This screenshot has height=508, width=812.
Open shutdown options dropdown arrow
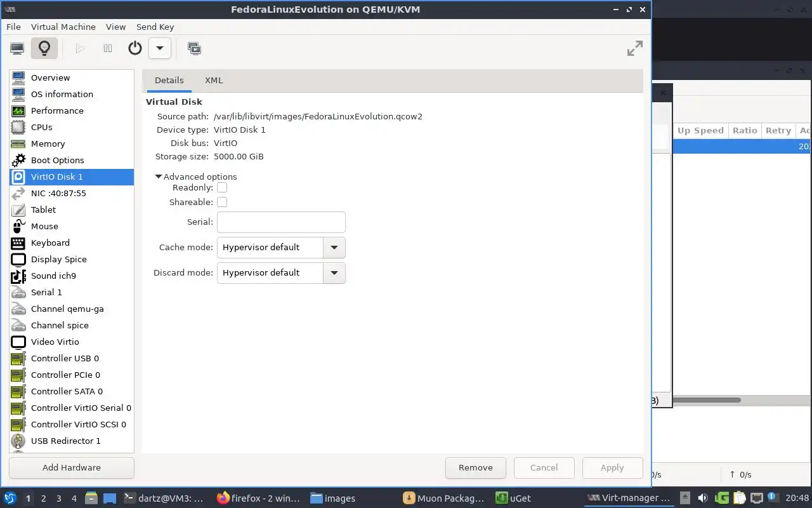point(160,48)
